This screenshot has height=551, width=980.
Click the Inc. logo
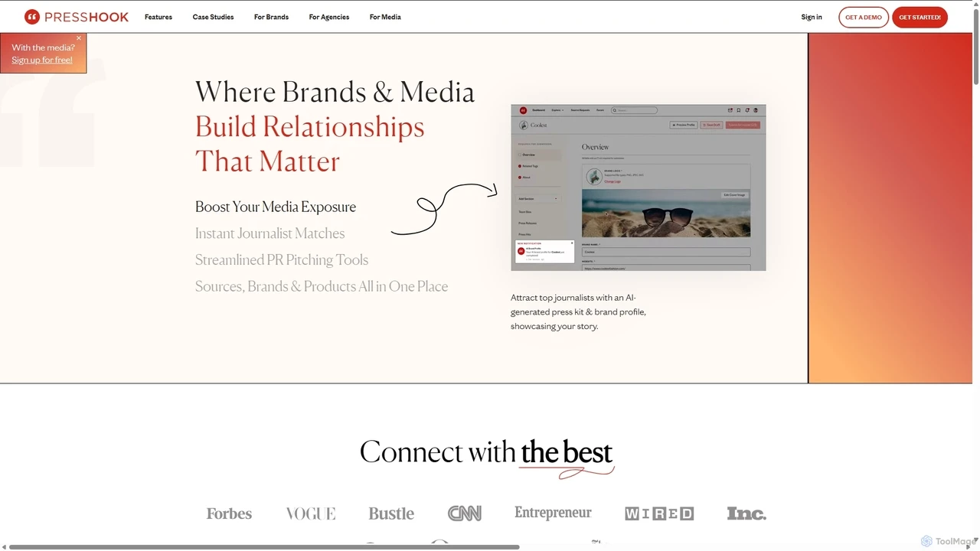pos(746,514)
